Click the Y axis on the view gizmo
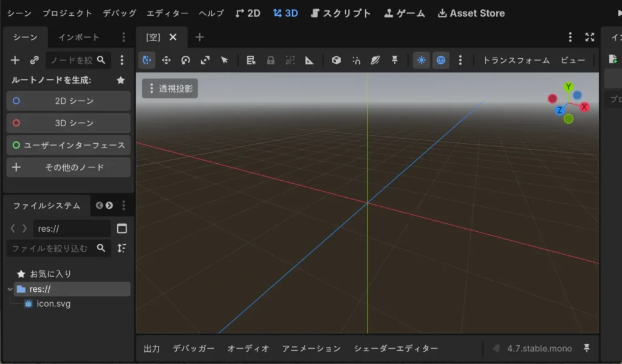 tap(569, 87)
